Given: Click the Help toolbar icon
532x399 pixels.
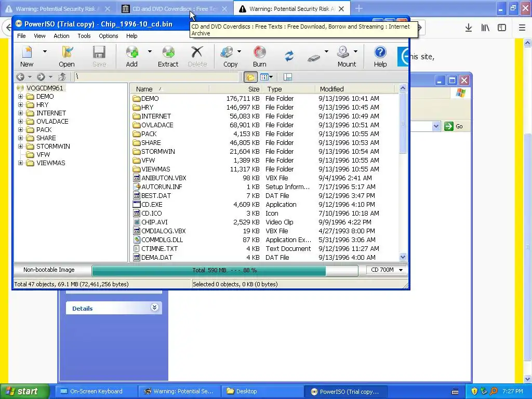Looking at the screenshot, I should coord(380,52).
